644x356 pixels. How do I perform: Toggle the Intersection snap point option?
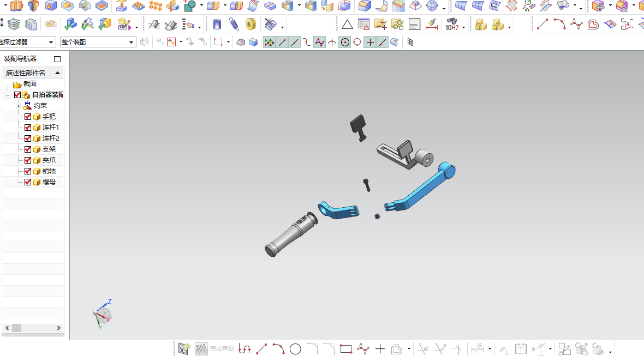[332, 42]
